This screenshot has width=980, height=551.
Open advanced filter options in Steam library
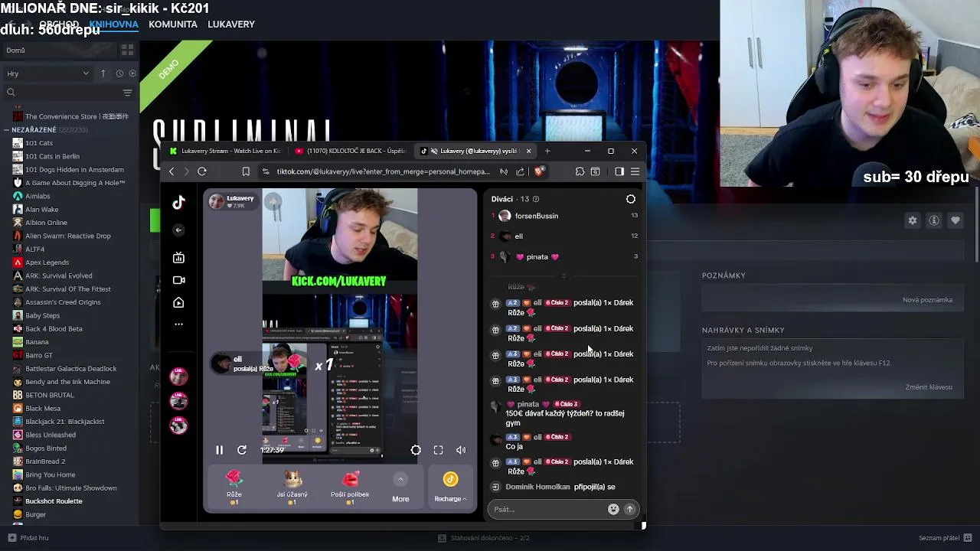coord(128,93)
